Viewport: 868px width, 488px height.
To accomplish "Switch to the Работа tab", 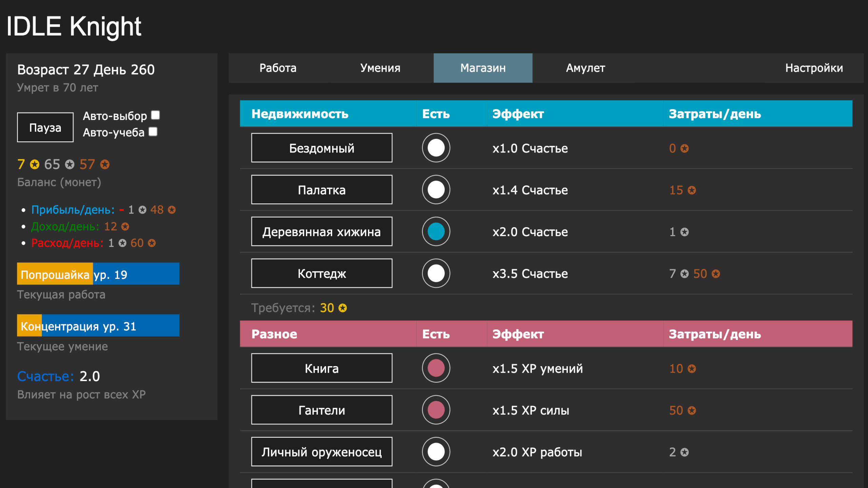I will tap(278, 68).
